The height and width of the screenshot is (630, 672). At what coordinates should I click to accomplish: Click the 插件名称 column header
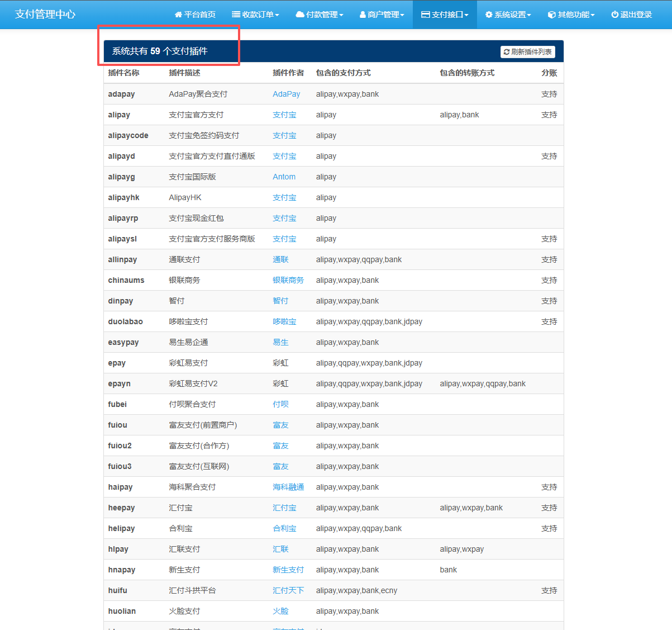[x=123, y=73]
